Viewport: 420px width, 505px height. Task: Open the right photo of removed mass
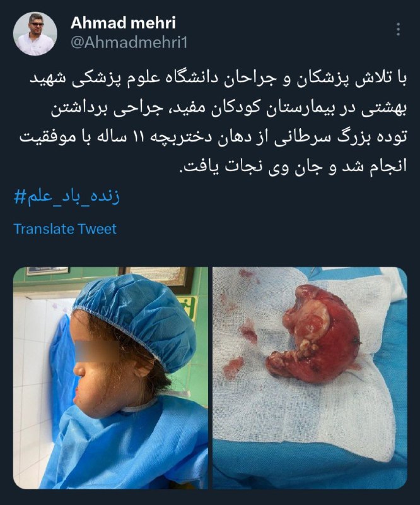[310, 377]
